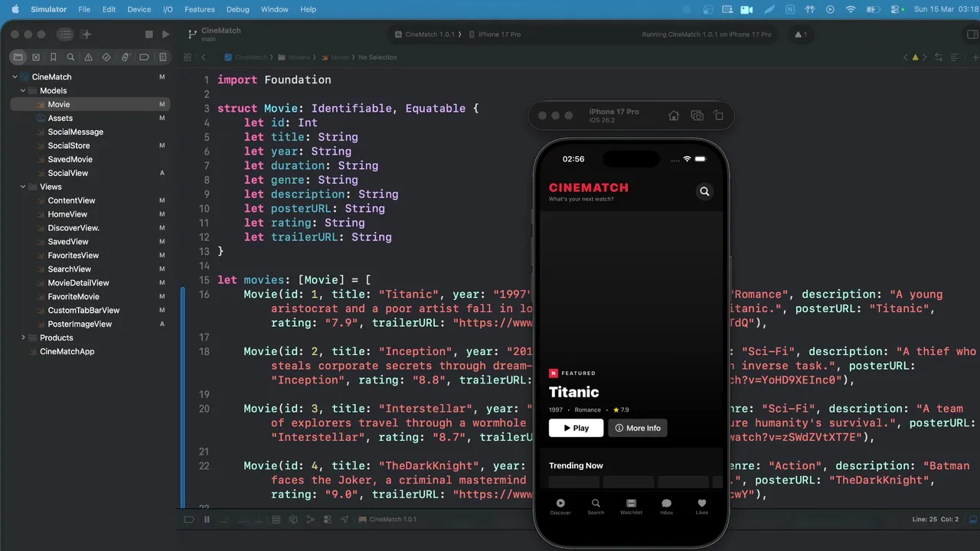Open the Test navigator diamond icon
The width and height of the screenshot is (980, 551).
click(x=107, y=57)
